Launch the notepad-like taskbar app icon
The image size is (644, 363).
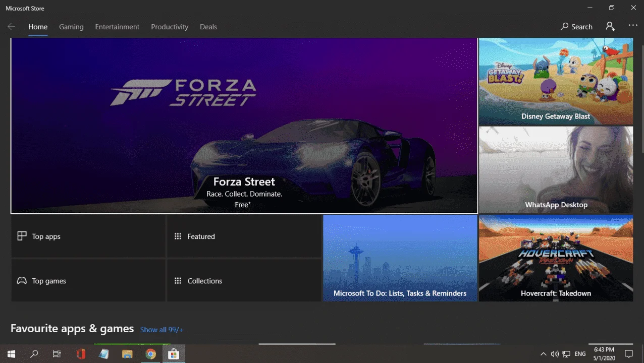[104, 354]
